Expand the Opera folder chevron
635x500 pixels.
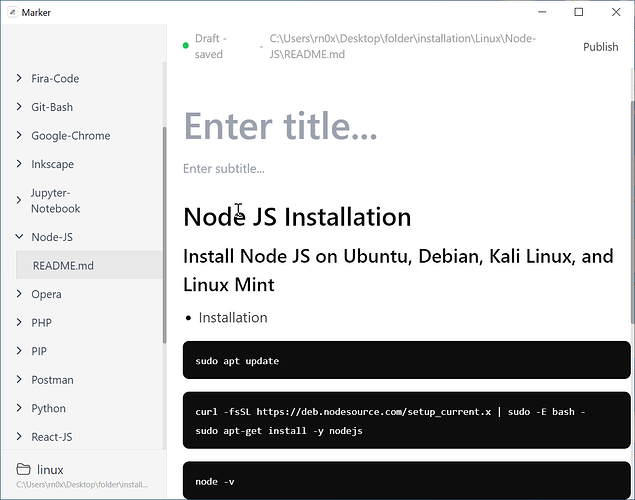click(19, 294)
